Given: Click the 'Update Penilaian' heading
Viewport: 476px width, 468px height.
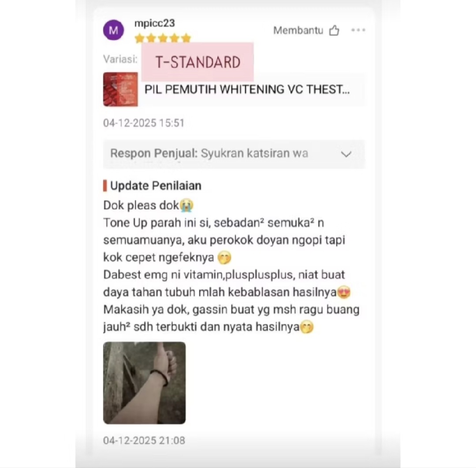Looking at the screenshot, I should 156,186.
